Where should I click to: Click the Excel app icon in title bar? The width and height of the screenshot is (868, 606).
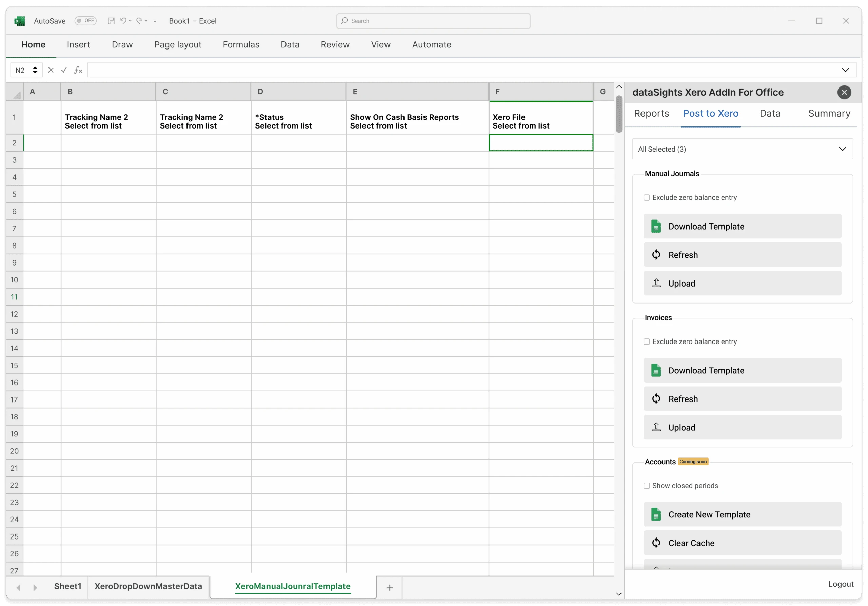pos(20,21)
